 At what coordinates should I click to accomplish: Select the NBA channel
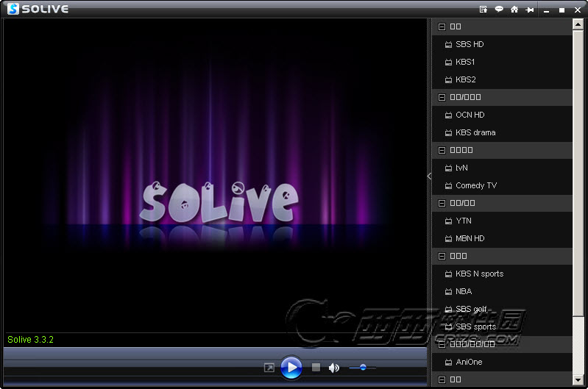[502, 291]
